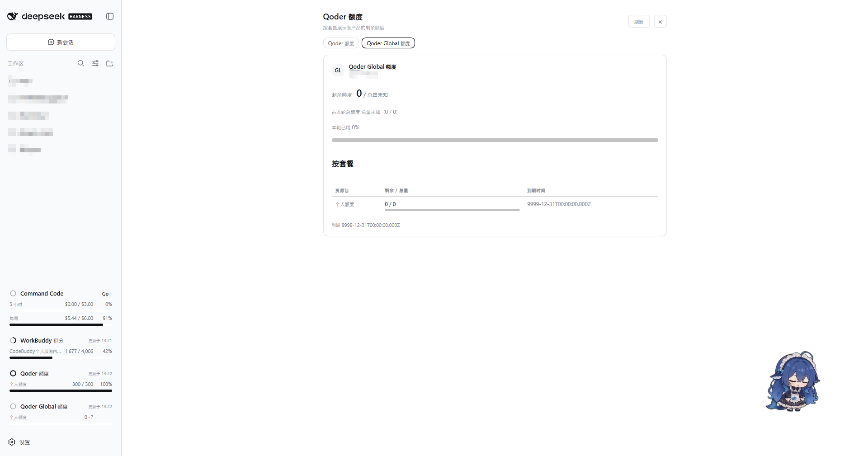Screen dimensions: 868x456
Task: Switch to the Qoder 额度 tab
Action: click(341, 43)
